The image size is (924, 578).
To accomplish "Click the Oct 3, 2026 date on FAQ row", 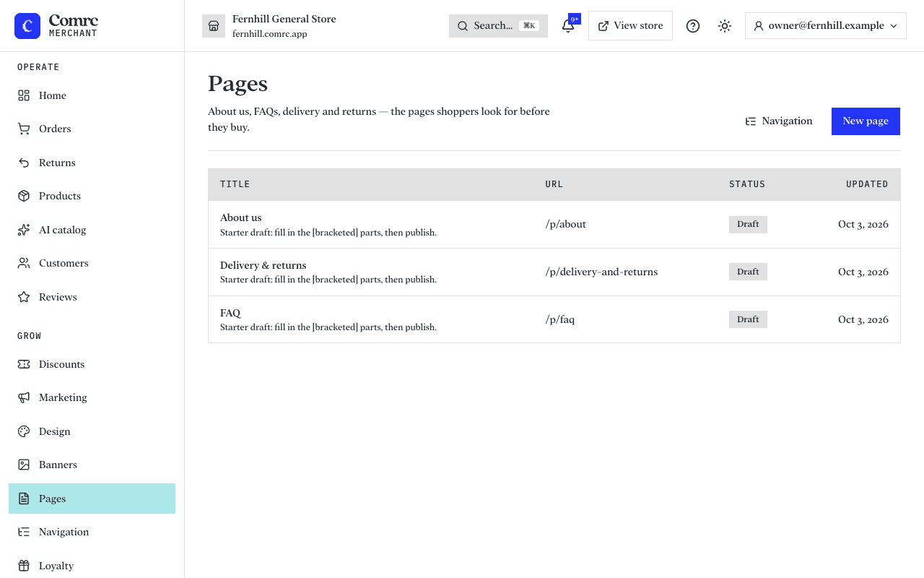I will [x=863, y=319].
